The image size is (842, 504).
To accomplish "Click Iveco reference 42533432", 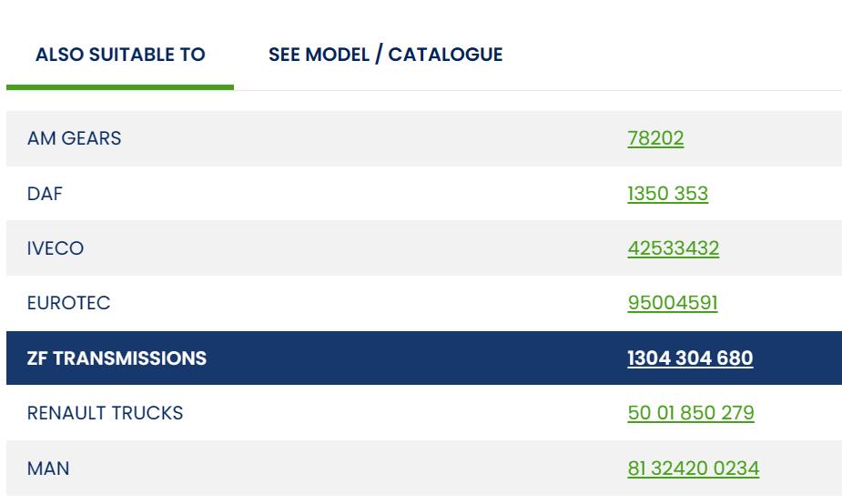I will [x=673, y=248].
